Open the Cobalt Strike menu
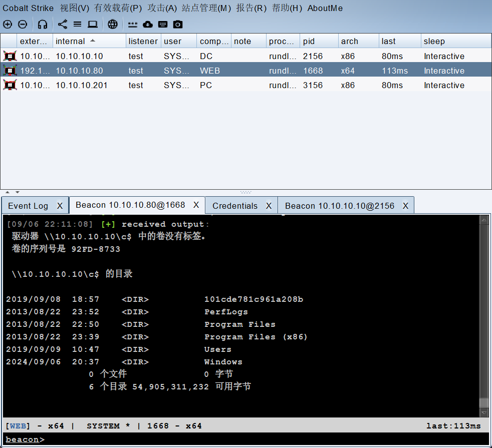Viewport: 492px width, 448px height. pos(28,8)
